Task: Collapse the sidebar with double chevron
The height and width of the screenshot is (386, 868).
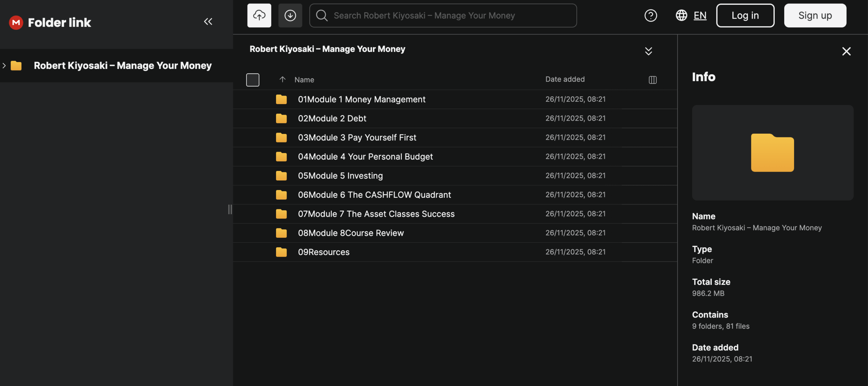Action: (x=208, y=22)
